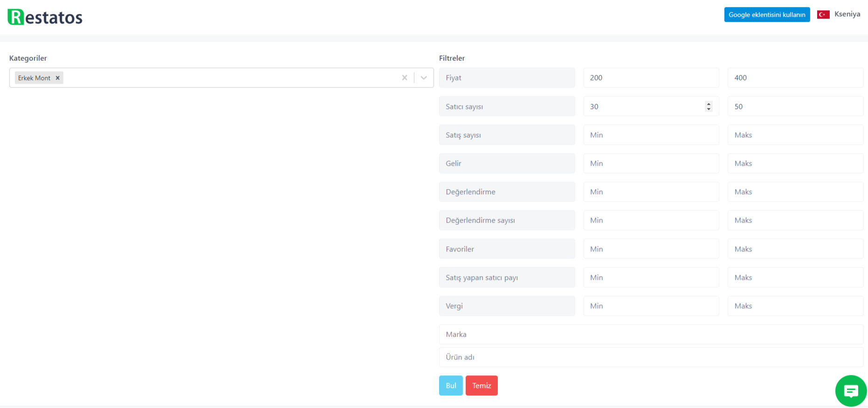The height and width of the screenshot is (408, 868).
Task: Click the Favoriler Maks field
Action: 795,249
